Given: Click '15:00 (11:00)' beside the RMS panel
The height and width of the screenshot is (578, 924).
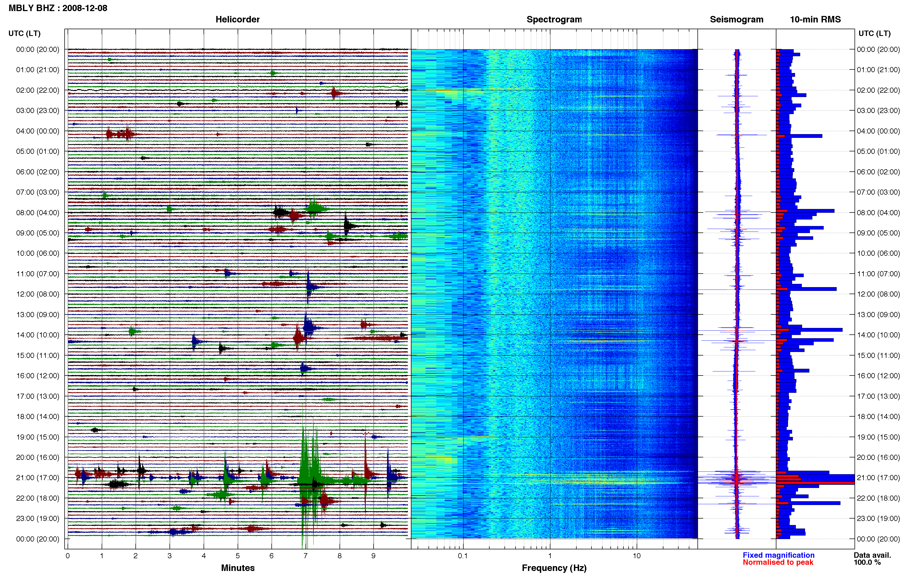Looking at the screenshot, I should [878, 355].
